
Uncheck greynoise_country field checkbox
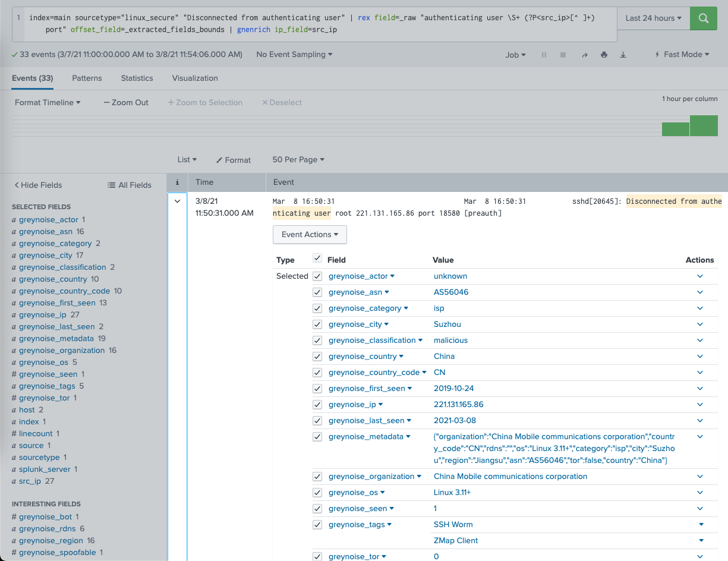(x=317, y=357)
